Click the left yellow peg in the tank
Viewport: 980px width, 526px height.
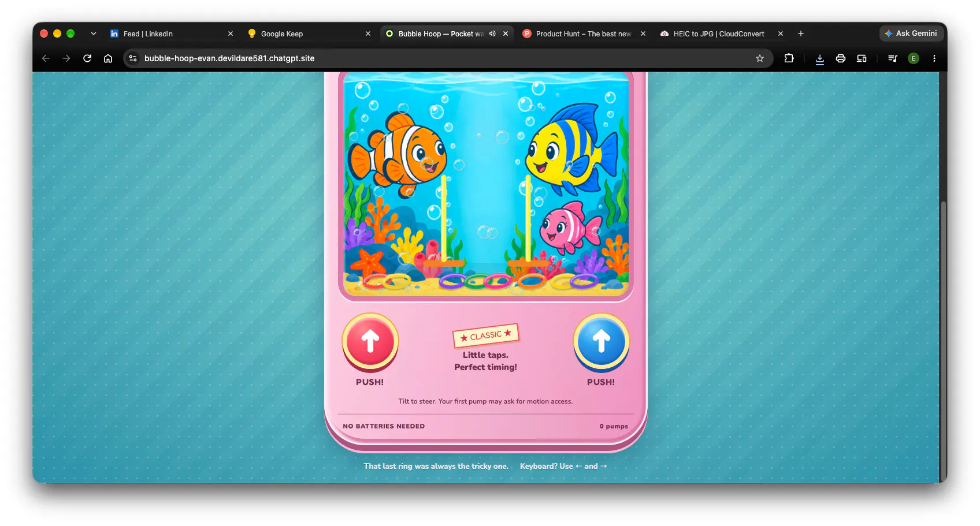click(x=444, y=221)
